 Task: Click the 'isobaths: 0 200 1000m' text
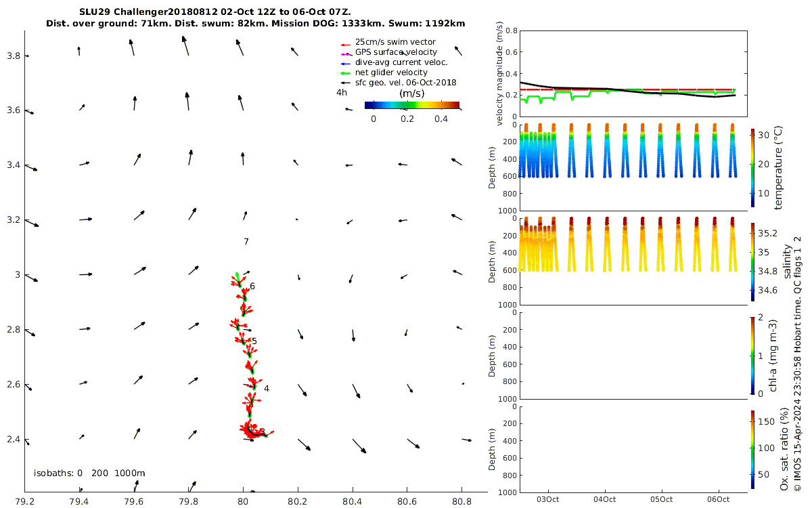89,473
